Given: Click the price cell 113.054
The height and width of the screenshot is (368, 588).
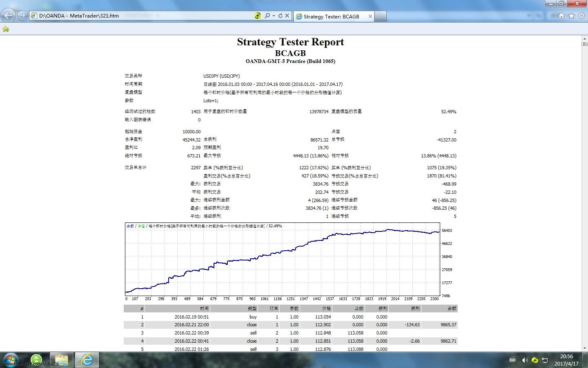Looking at the screenshot, I should click(323, 317).
